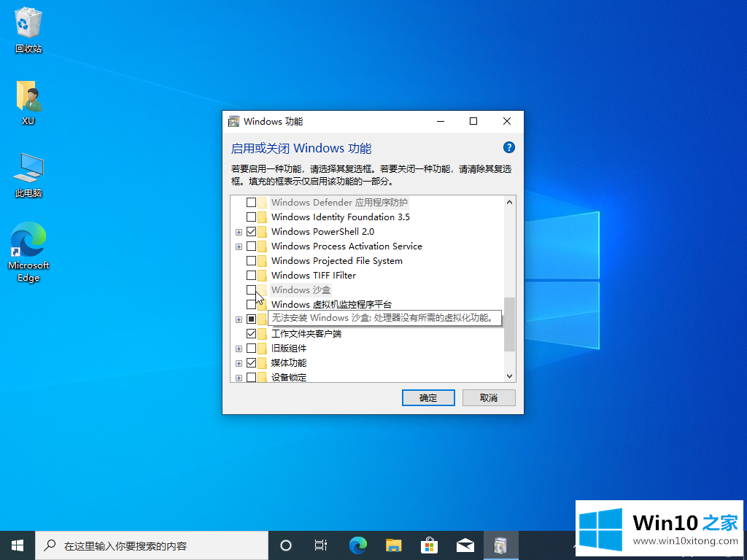The height and width of the screenshot is (560, 747).
Task: Click the 确定 (OK) button
Action: (428, 398)
